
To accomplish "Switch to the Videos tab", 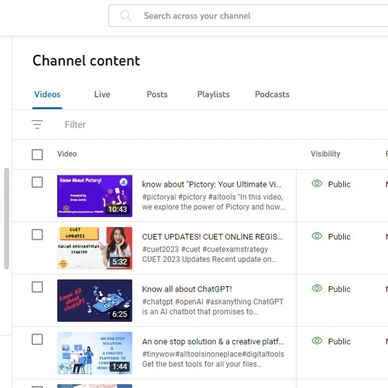I will [47, 94].
